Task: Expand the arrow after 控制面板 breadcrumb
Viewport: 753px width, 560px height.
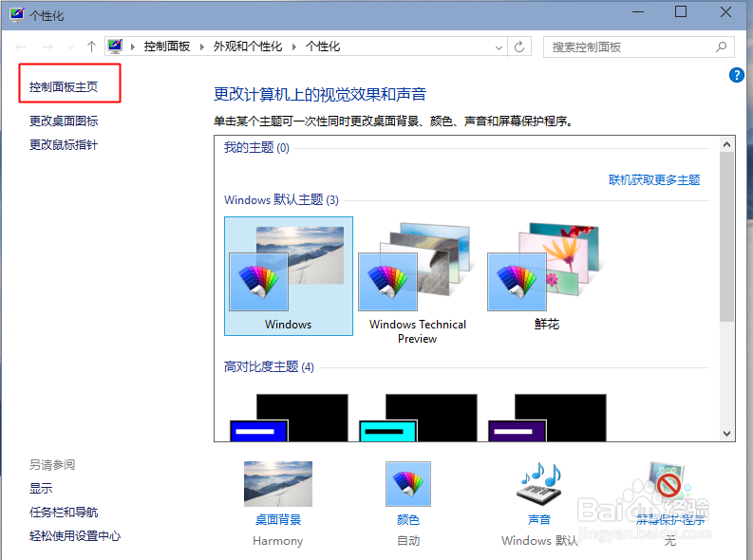Action: 202,47
